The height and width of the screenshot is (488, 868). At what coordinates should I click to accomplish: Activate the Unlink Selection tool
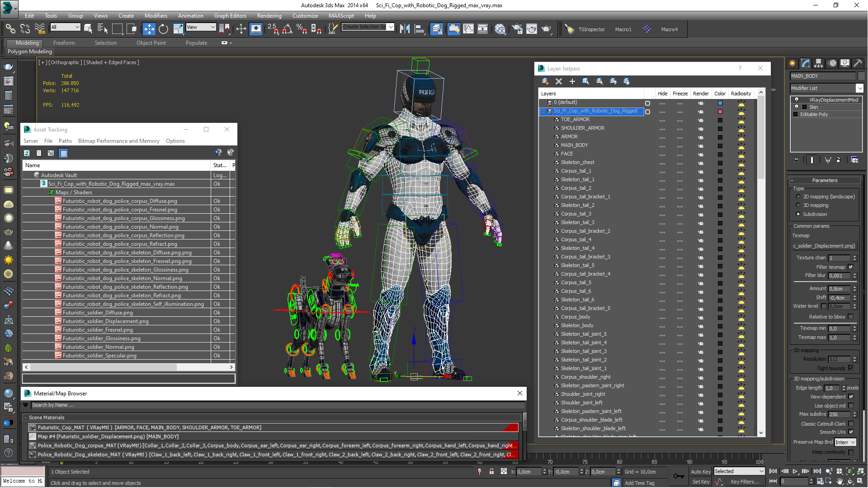click(x=25, y=29)
